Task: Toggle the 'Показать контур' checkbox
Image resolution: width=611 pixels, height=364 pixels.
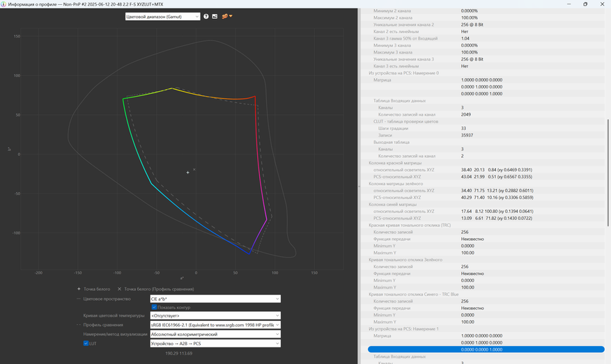Action: 155,307
